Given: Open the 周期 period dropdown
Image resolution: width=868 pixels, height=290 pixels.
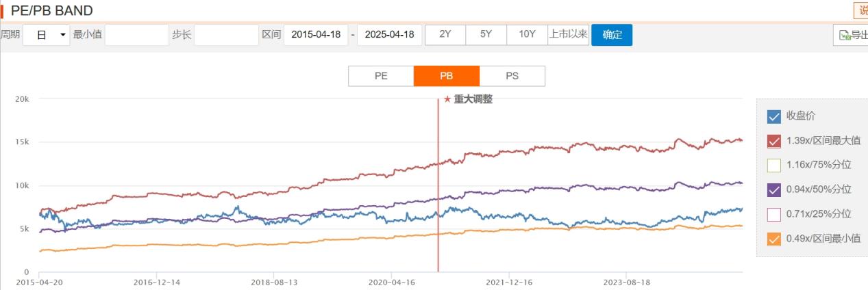Looking at the screenshot, I should pos(47,35).
